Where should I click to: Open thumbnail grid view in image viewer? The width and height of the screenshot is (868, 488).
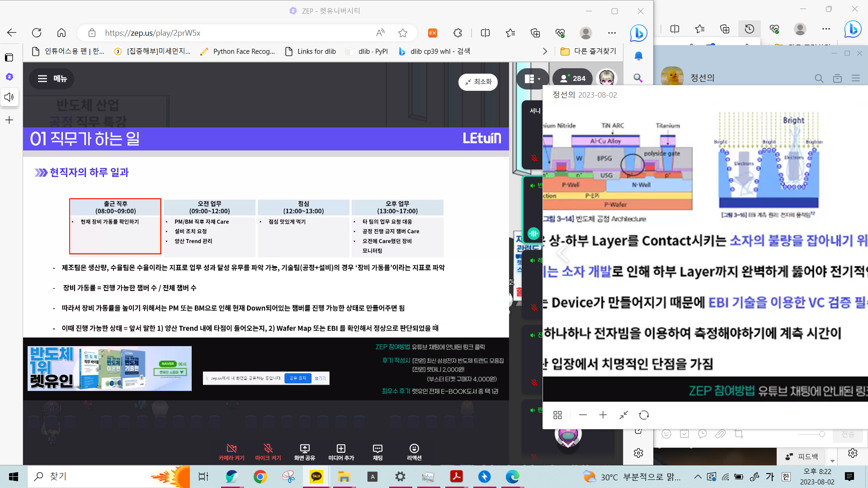click(x=557, y=415)
